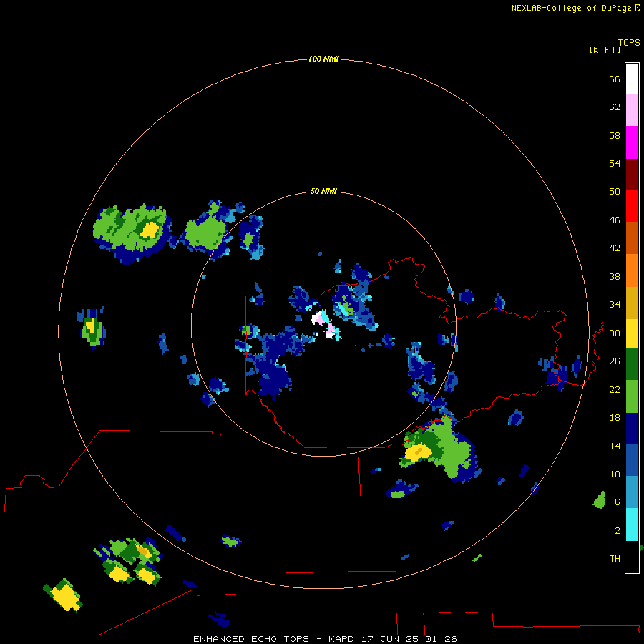This screenshot has width=644, height=644.
Task: Click the magenta 58 kft color swatch
Action: coord(632,142)
